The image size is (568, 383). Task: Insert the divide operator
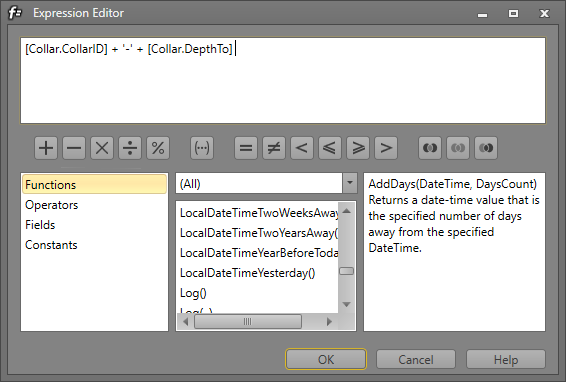point(130,148)
